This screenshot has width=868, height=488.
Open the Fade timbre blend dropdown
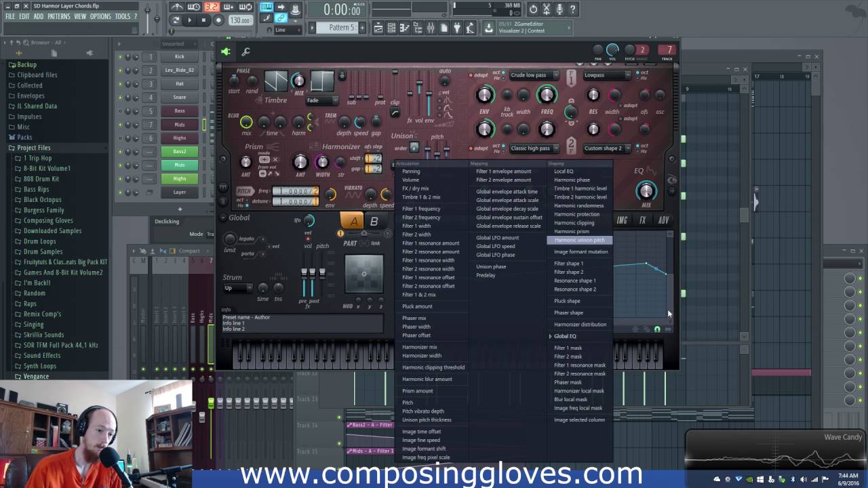point(322,100)
